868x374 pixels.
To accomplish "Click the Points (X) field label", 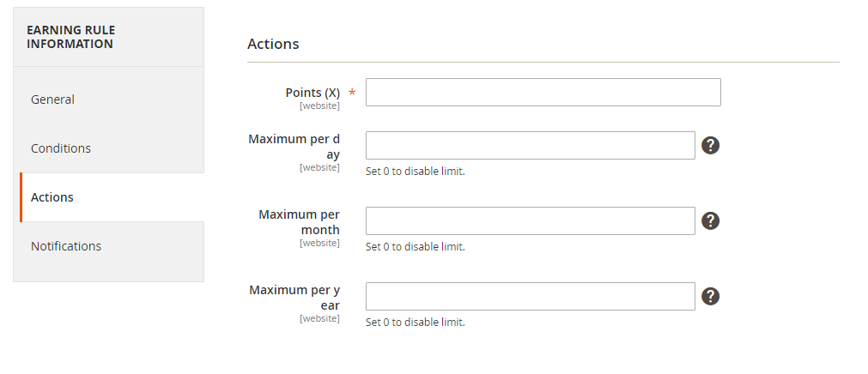I will point(313,93).
